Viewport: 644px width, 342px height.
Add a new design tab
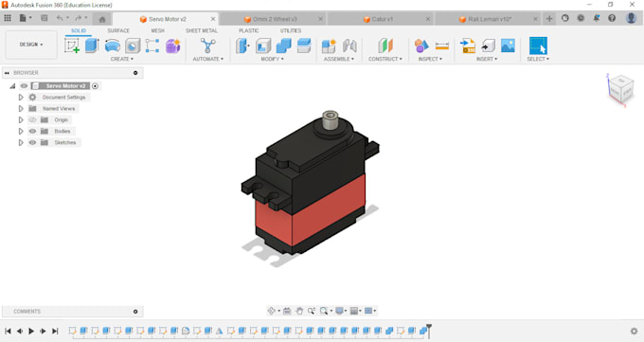click(549, 19)
